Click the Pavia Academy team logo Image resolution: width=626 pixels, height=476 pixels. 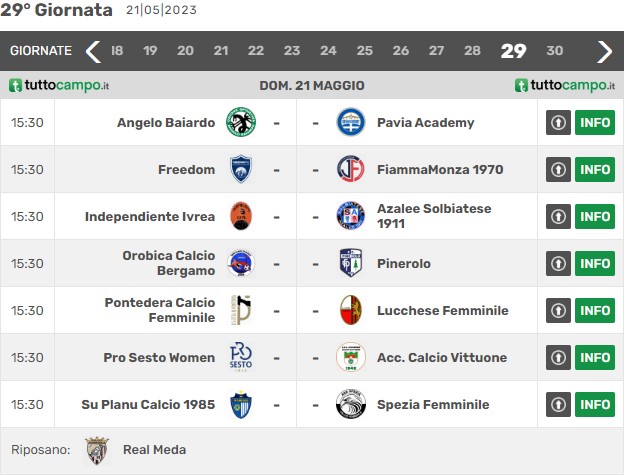pos(351,122)
